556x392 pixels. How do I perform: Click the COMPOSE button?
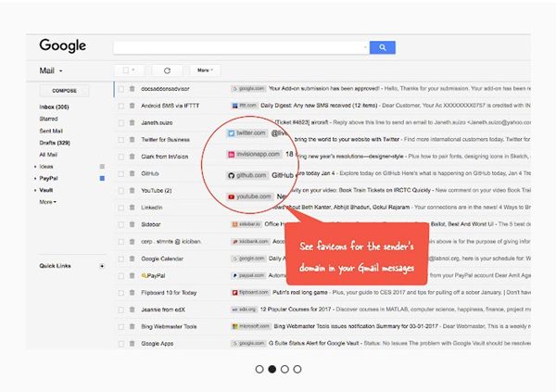[64, 91]
